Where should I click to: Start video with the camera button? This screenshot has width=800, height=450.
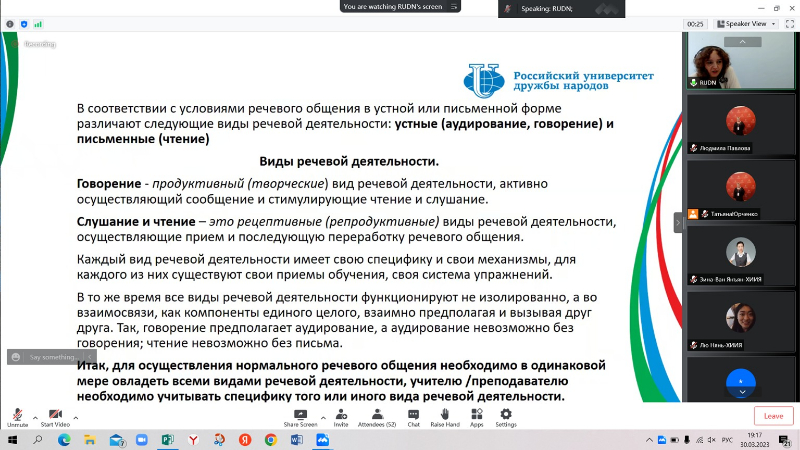pyautogui.click(x=55, y=415)
